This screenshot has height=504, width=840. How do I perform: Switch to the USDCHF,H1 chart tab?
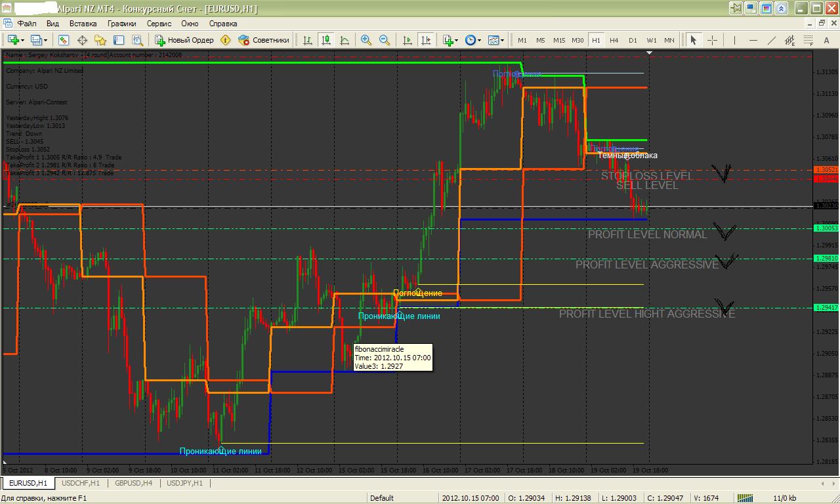pos(81,483)
